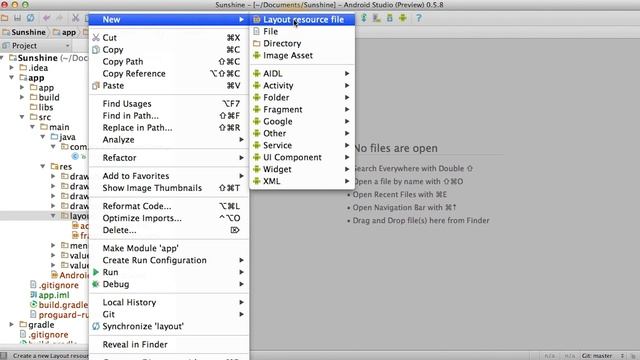Open the XML submenu
Screen dimensions: 640x360
[x=302, y=181]
